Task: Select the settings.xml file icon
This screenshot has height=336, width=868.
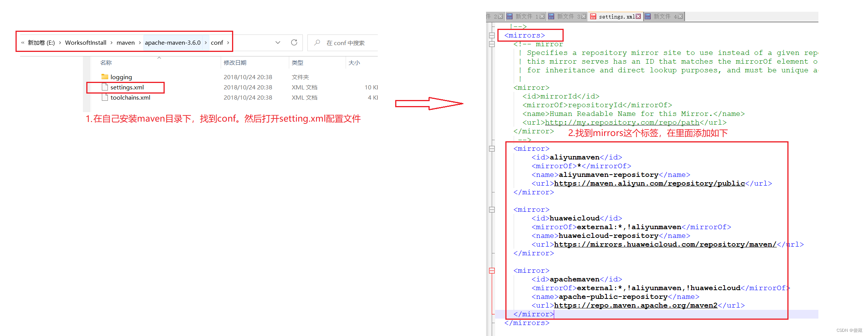Action: click(x=105, y=87)
